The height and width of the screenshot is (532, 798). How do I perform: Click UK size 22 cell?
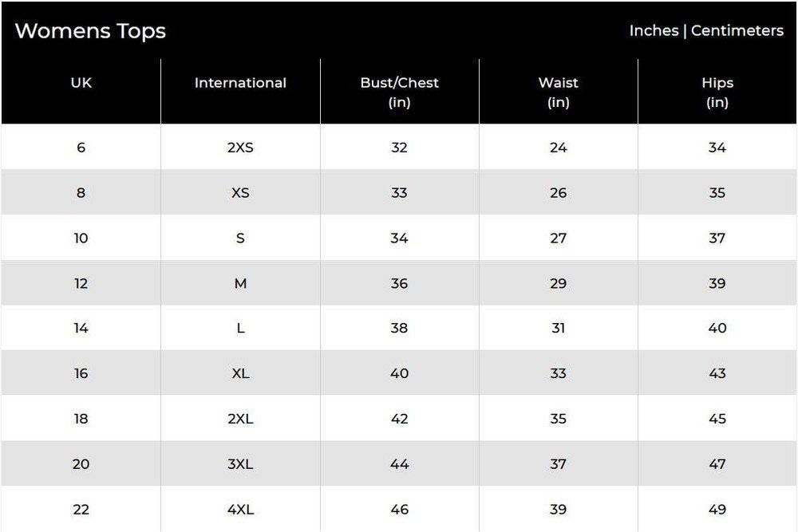81,510
